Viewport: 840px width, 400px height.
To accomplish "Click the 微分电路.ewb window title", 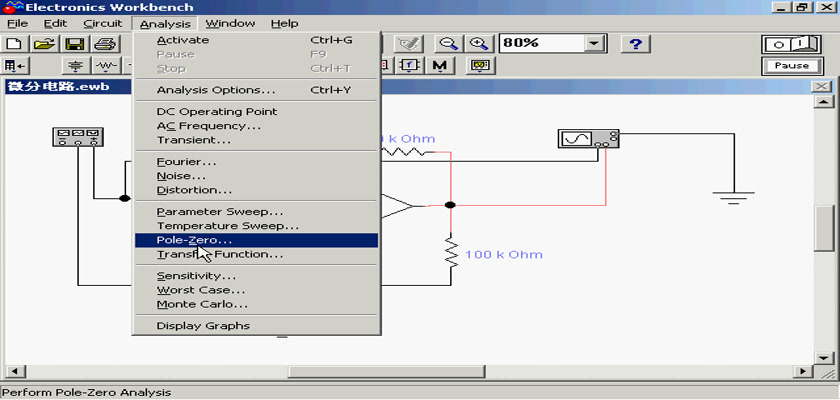I will [x=58, y=86].
